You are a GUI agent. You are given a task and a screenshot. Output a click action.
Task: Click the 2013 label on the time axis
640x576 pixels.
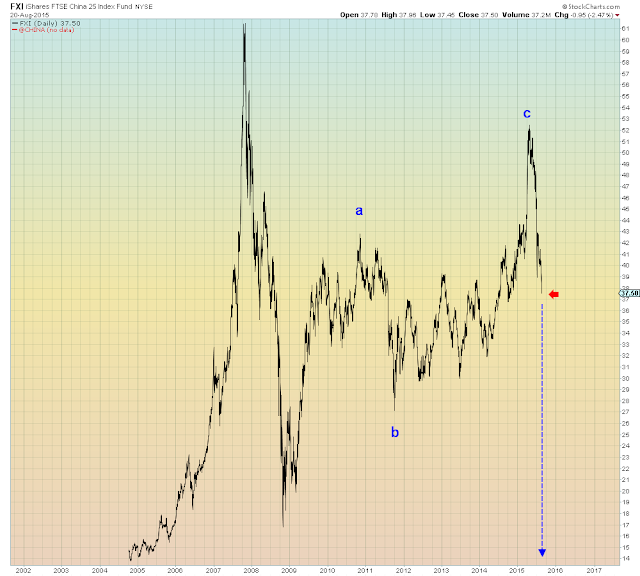[x=441, y=570]
